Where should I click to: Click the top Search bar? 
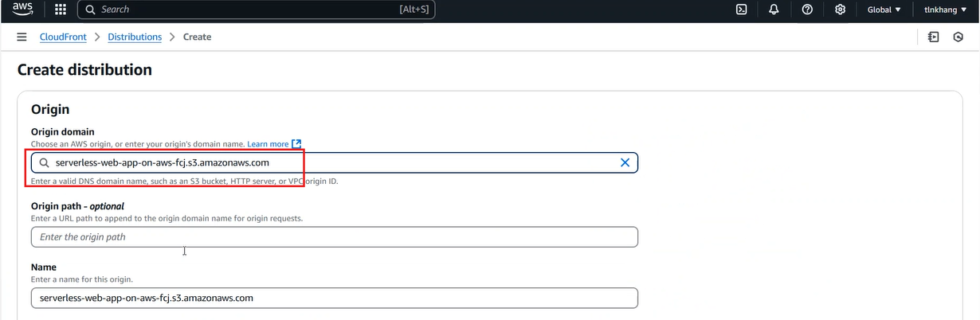[x=256, y=10]
